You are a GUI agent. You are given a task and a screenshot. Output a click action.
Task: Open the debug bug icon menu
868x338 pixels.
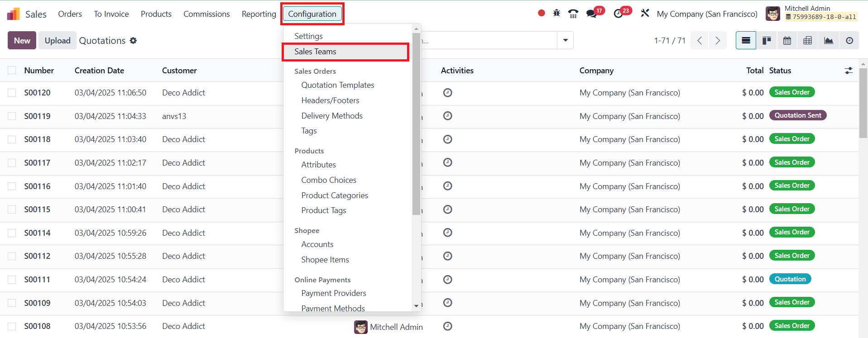pos(556,14)
